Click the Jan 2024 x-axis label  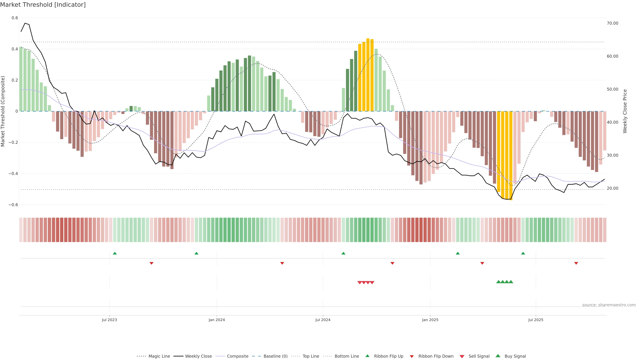click(217, 320)
